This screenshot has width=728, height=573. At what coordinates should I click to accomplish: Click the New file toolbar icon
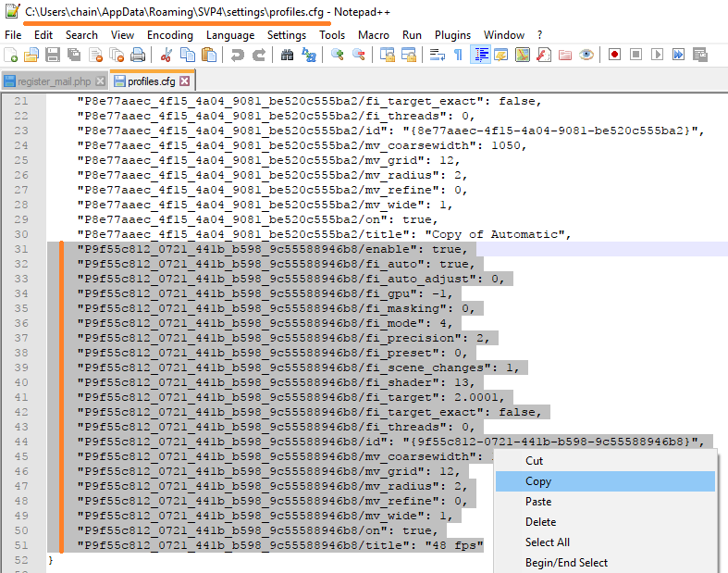13,55
